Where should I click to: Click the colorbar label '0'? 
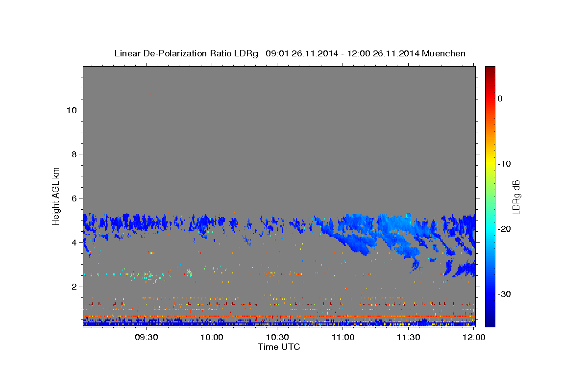pyautogui.click(x=500, y=98)
